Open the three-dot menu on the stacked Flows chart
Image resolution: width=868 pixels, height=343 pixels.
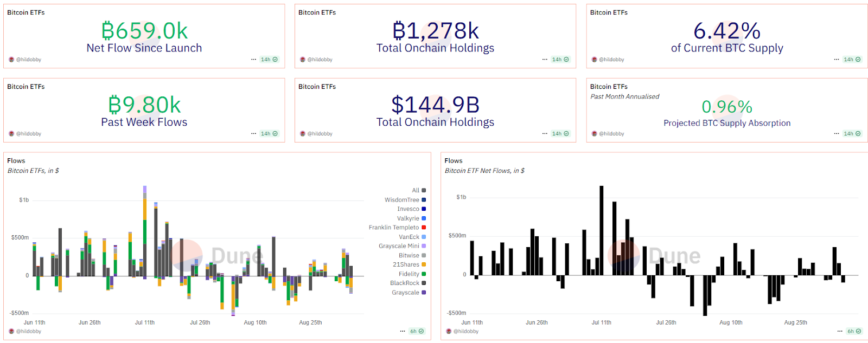pyautogui.click(x=403, y=331)
